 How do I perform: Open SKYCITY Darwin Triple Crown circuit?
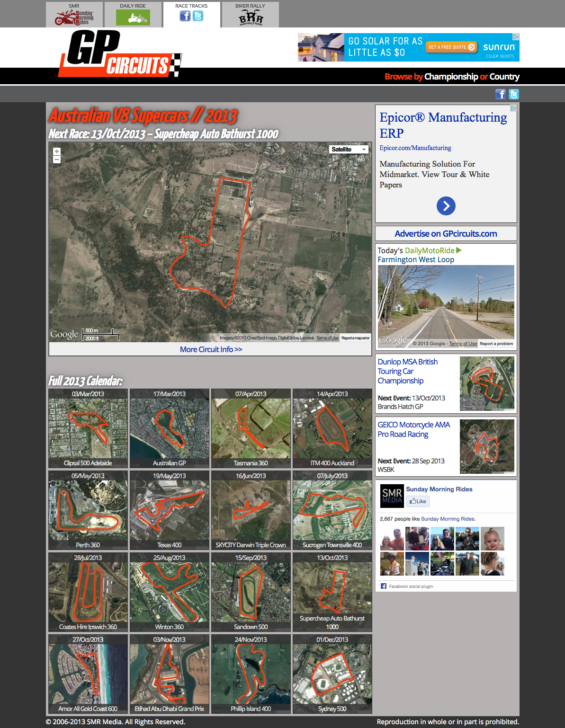251,510
